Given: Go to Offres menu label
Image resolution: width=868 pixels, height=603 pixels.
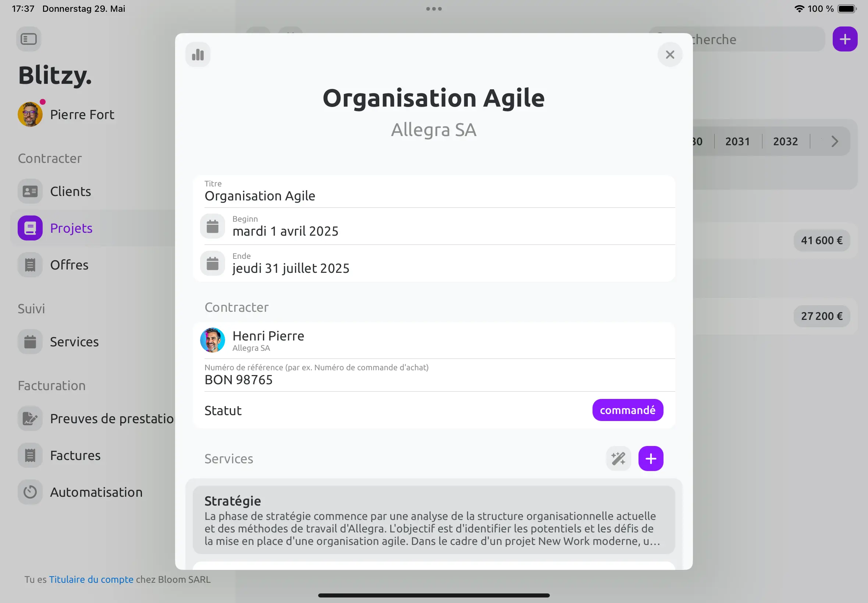Looking at the screenshot, I should [x=69, y=265].
